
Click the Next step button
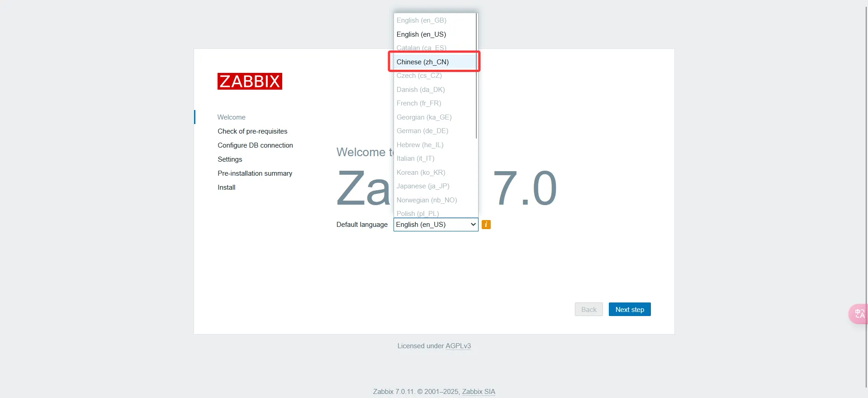pyautogui.click(x=630, y=309)
